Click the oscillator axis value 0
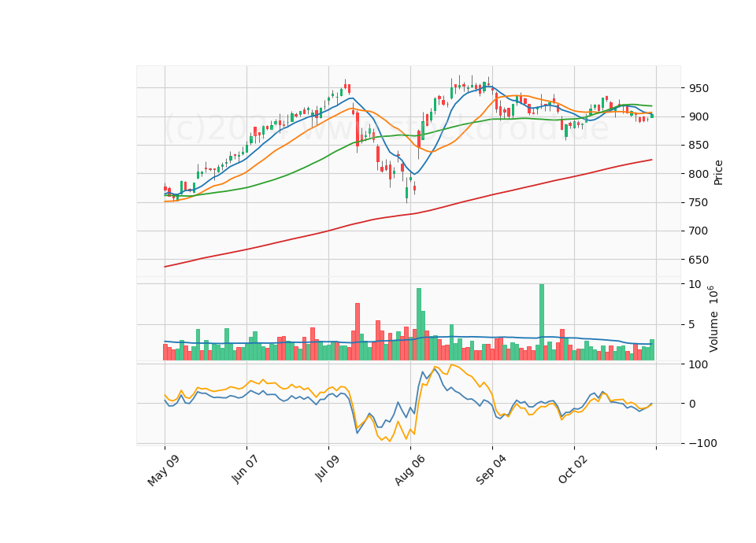The width and height of the screenshot is (756, 543). (692, 404)
